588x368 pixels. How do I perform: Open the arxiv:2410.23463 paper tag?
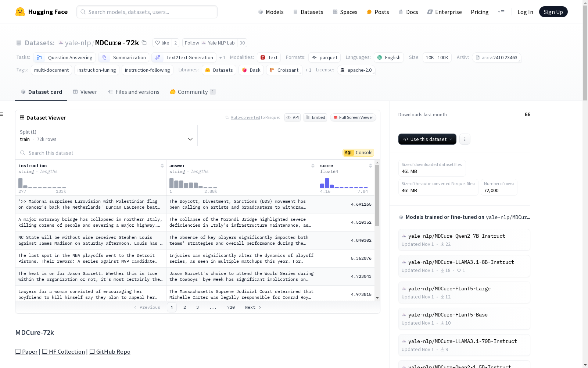(x=496, y=57)
